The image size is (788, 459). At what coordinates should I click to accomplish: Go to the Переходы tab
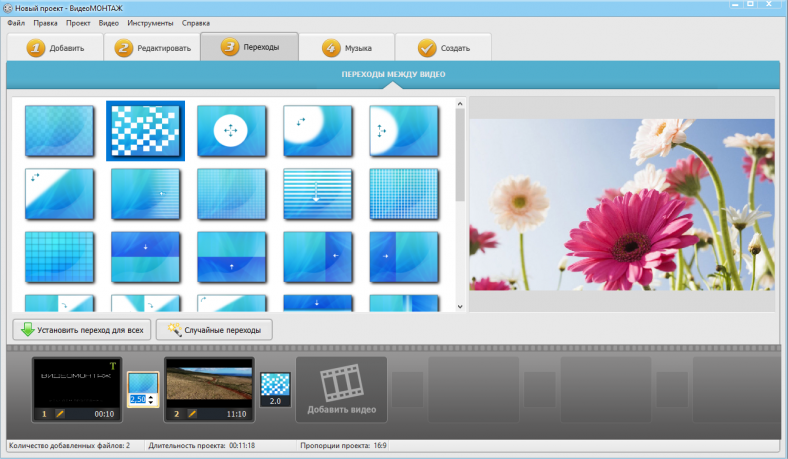click(250, 47)
